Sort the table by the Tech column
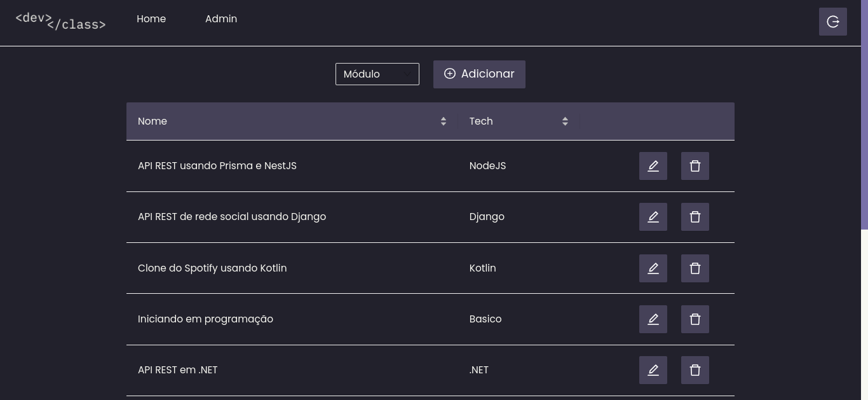 pos(519,121)
